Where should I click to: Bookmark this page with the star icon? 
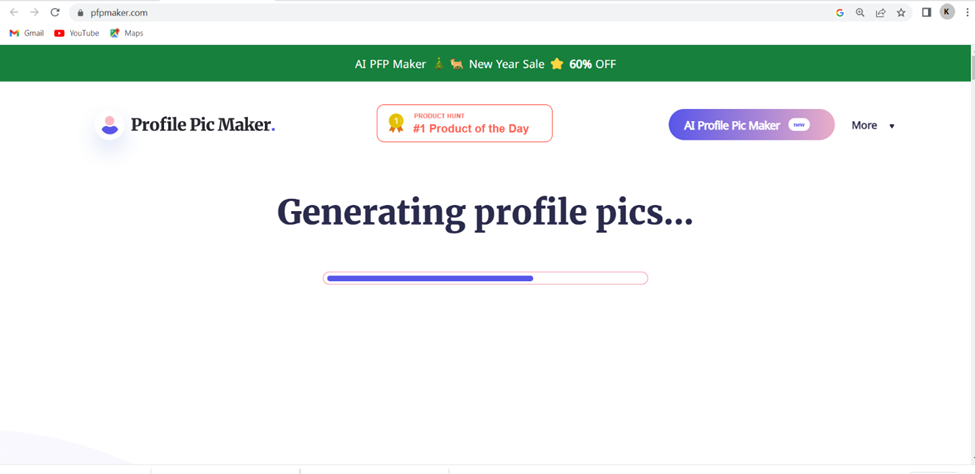click(x=901, y=12)
